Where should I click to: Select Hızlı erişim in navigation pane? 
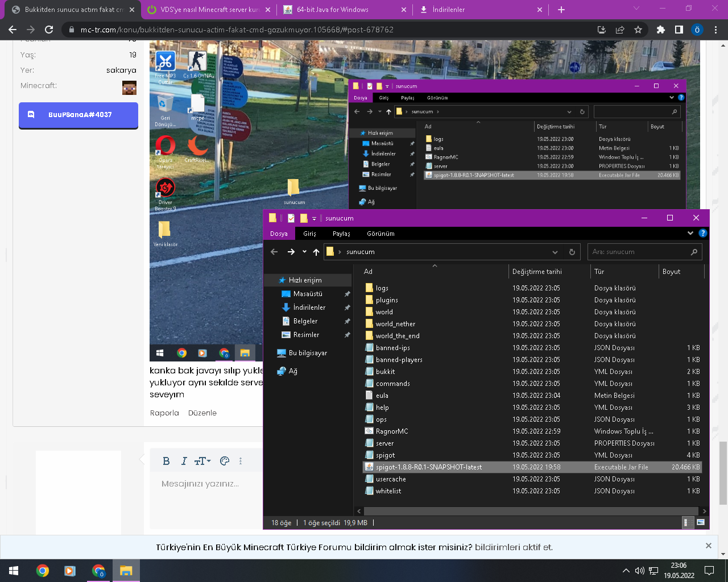(308, 280)
